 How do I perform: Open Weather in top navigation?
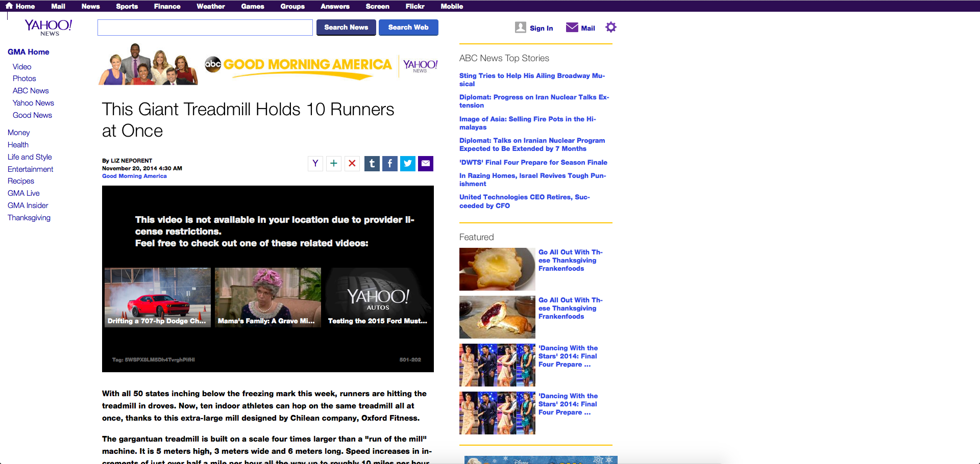pyautogui.click(x=211, y=6)
